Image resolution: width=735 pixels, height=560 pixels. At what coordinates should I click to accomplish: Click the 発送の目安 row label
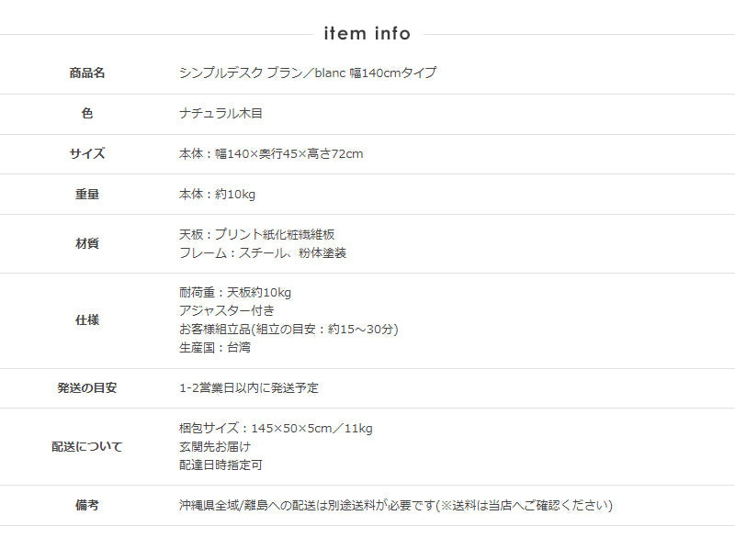point(87,387)
